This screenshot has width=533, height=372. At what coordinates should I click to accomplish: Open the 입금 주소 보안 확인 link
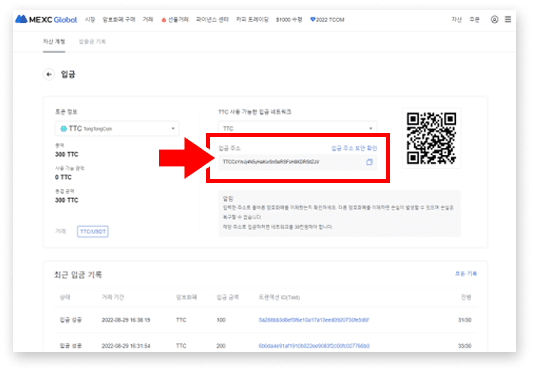pos(354,148)
